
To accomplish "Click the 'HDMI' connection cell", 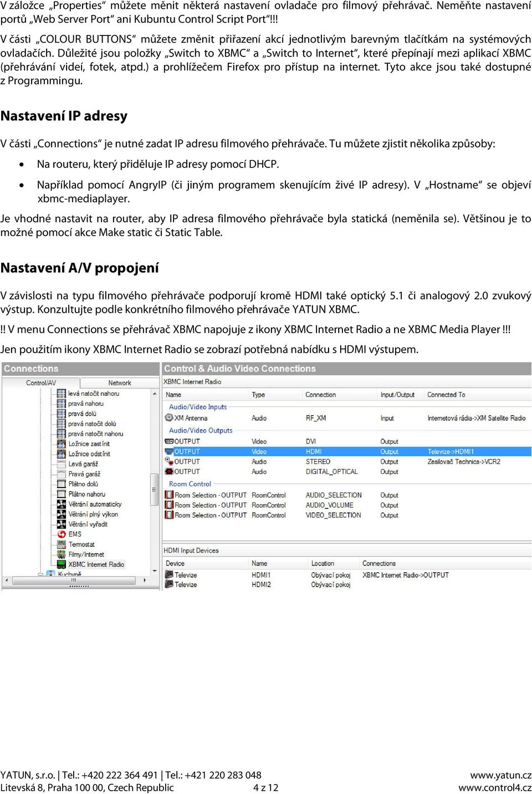I will click(313, 452).
